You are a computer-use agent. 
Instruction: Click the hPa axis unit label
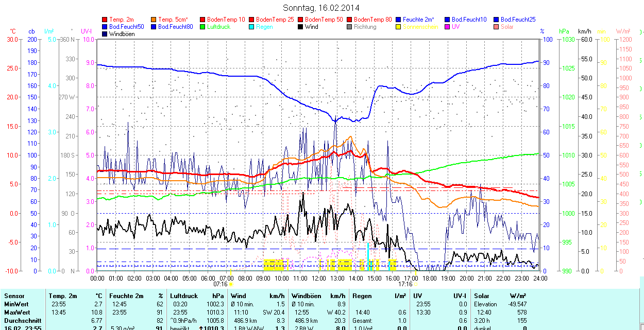click(565, 31)
